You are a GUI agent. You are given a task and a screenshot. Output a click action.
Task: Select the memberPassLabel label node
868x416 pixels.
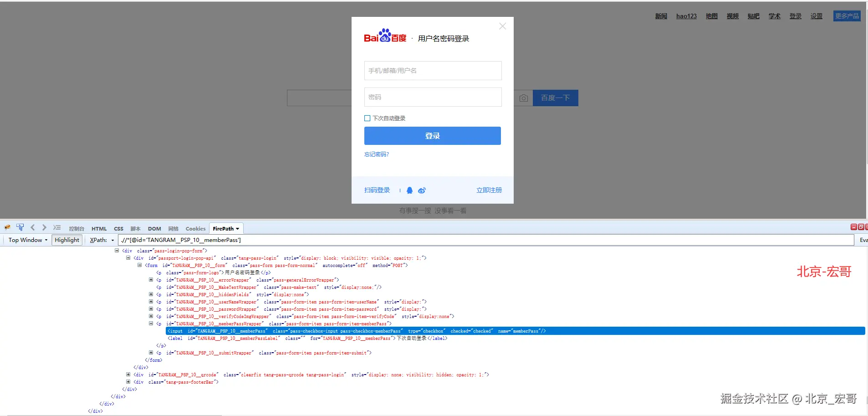point(307,338)
